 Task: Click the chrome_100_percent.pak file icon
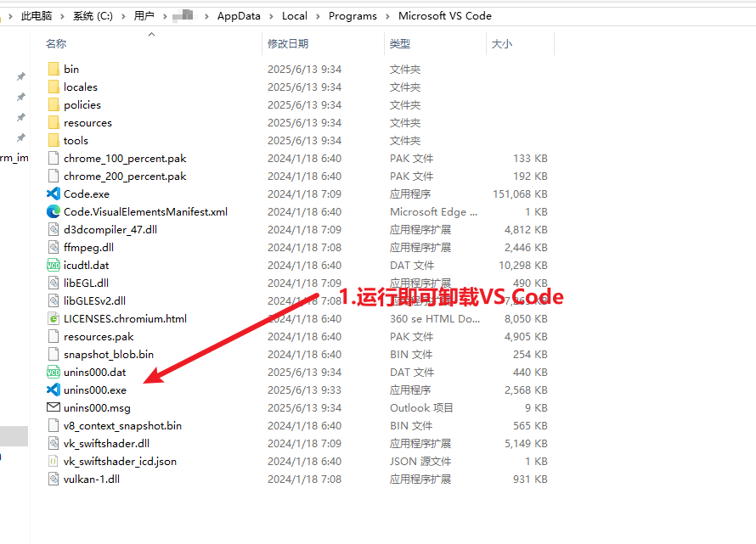(x=54, y=158)
